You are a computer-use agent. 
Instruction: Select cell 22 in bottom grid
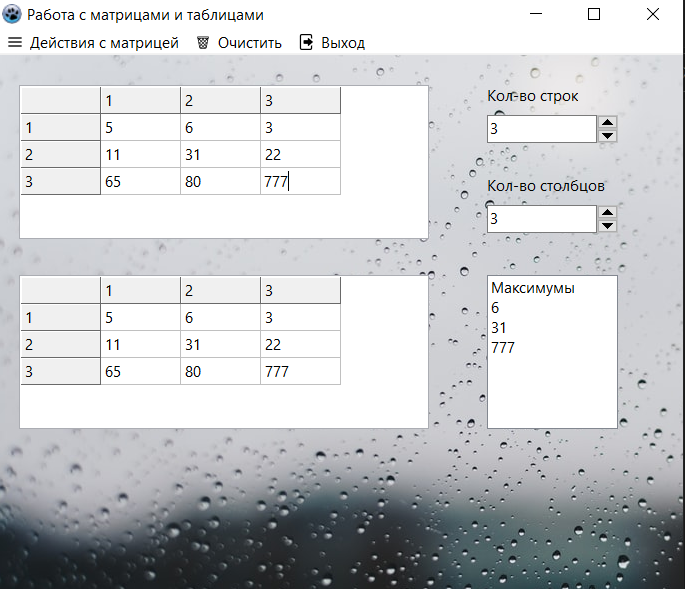[300, 344]
